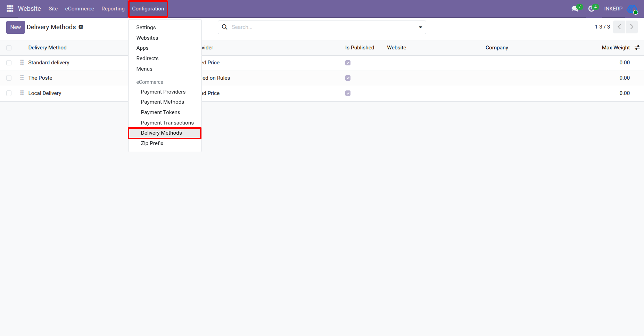
Task: Select The Poste row checkbox
Action: click(9, 78)
